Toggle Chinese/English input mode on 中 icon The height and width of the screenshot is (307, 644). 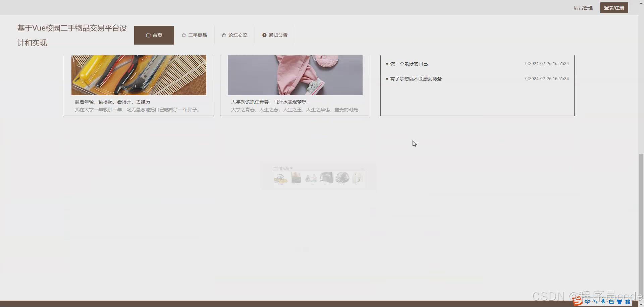pos(587,301)
